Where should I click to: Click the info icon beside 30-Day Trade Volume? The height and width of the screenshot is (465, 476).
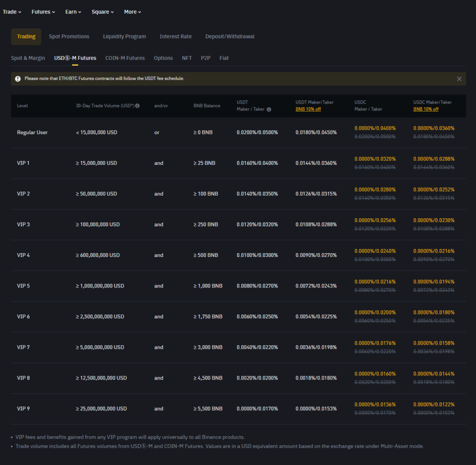point(138,106)
